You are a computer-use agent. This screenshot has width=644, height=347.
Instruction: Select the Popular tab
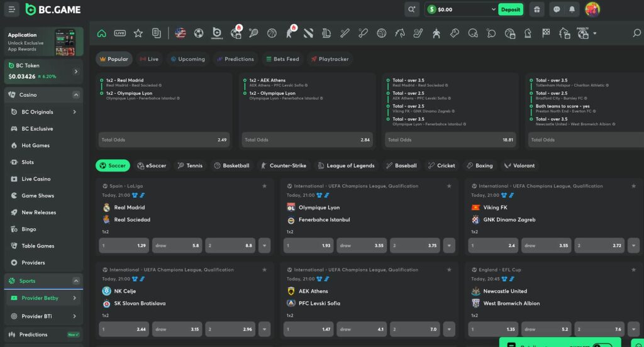tap(114, 59)
